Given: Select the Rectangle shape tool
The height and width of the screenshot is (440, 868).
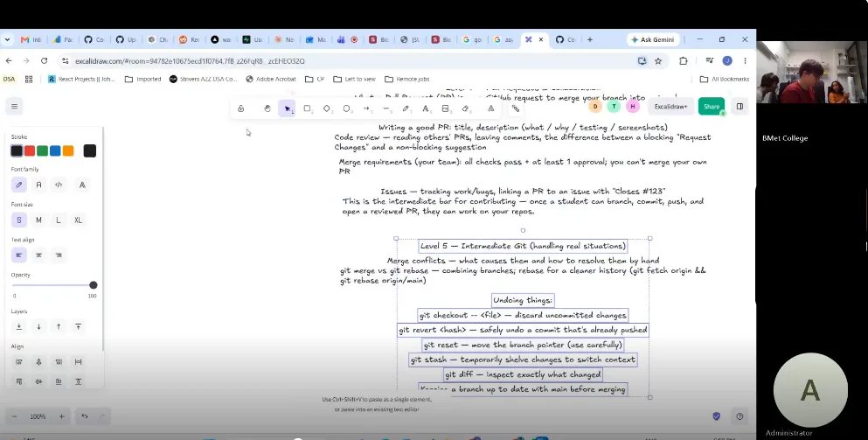Looking at the screenshot, I should [307, 108].
